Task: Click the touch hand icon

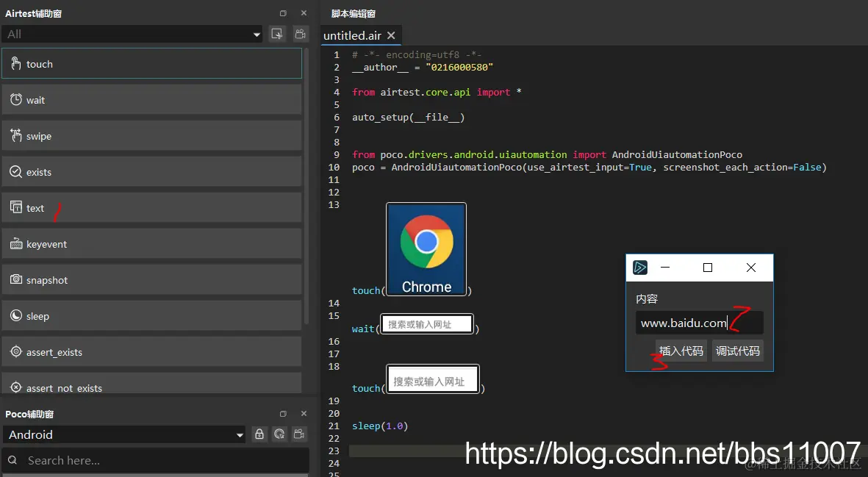Action: tap(16, 63)
